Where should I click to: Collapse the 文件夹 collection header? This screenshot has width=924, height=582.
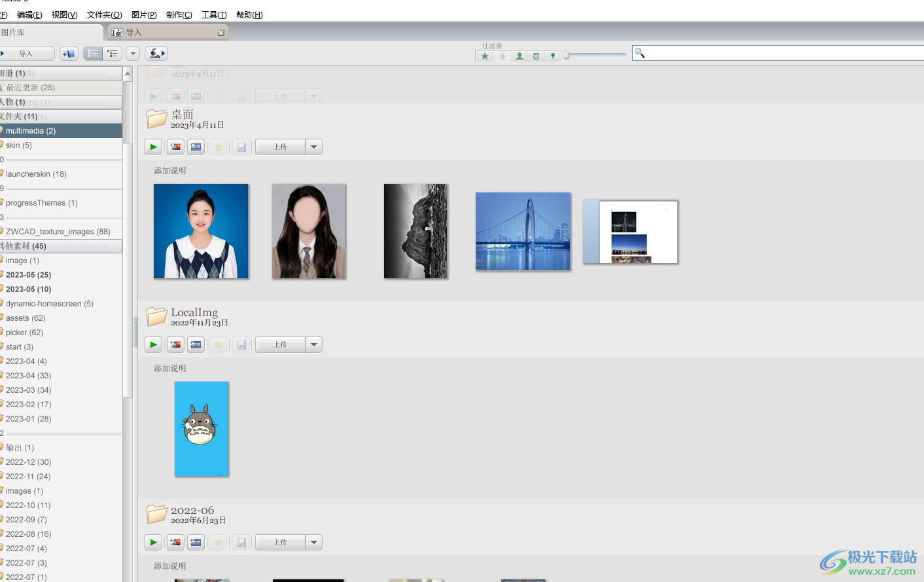point(61,117)
